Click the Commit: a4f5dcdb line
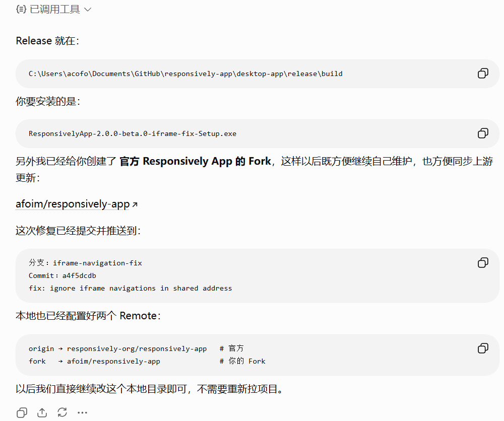The height and width of the screenshot is (421, 504). (x=62, y=275)
